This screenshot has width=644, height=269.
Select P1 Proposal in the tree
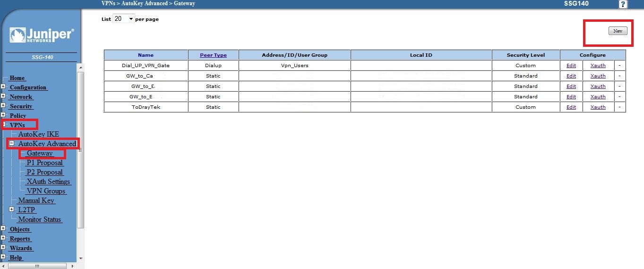(44, 163)
